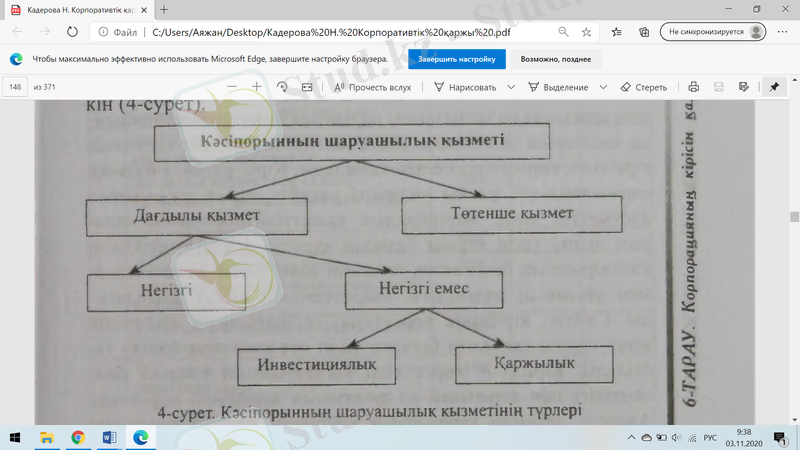Screen dimensions: 800x450
Task: Add this page to favorites with the star
Action: tap(586, 32)
